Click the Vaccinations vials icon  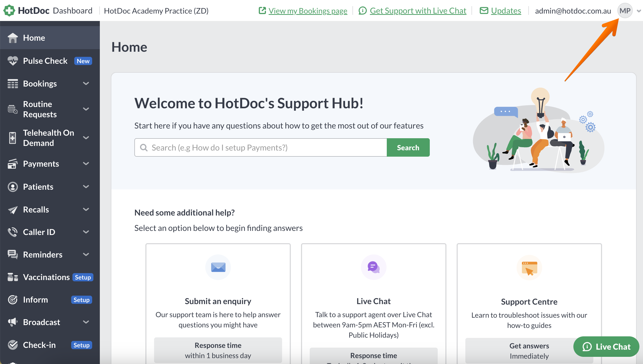(13, 277)
